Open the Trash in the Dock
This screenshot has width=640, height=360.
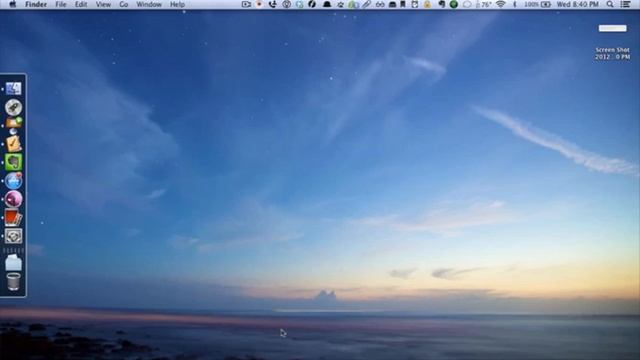coord(13,282)
